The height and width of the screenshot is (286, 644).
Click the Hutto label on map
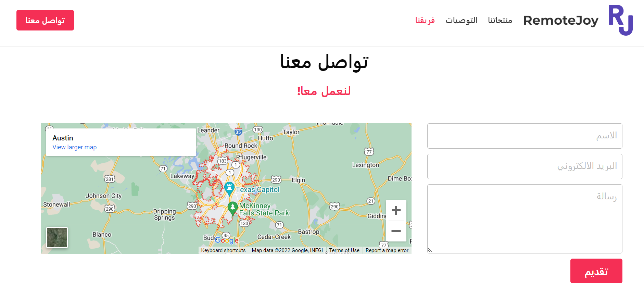point(265,138)
